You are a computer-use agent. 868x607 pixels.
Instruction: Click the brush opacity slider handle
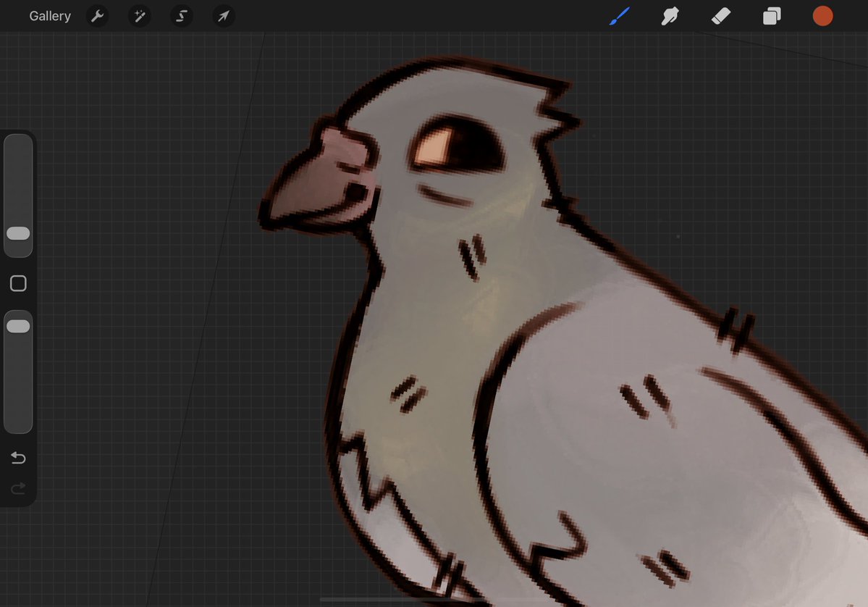tap(18, 326)
